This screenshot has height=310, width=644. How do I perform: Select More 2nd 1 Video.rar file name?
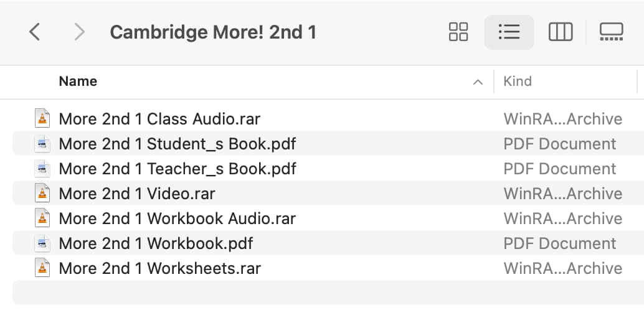(x=137, y=194)
